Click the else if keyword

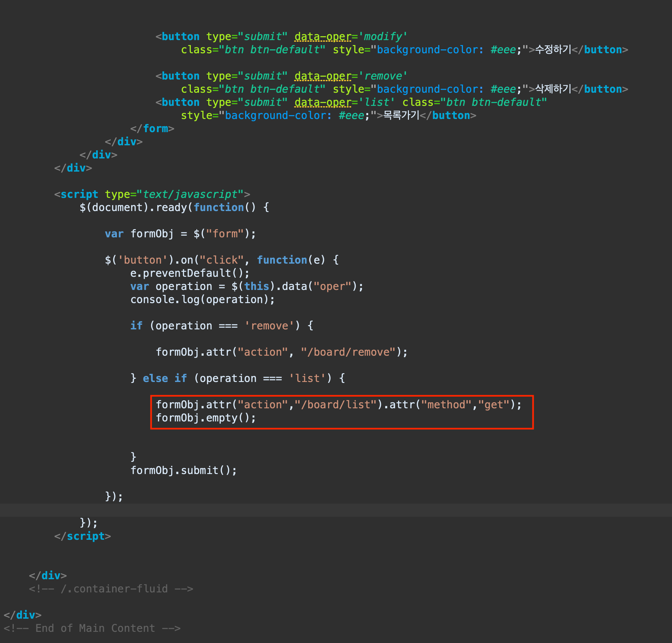click(x=165, y=378)
